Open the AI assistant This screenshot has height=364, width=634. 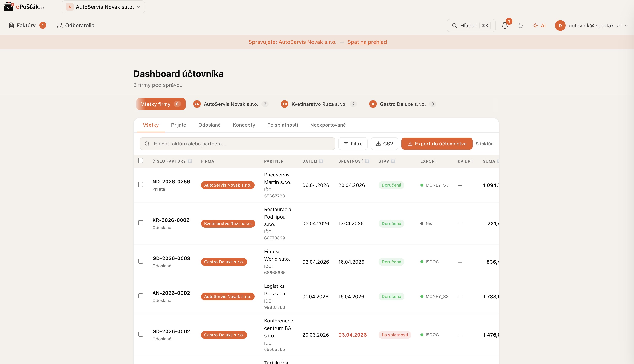coord(539,25)
